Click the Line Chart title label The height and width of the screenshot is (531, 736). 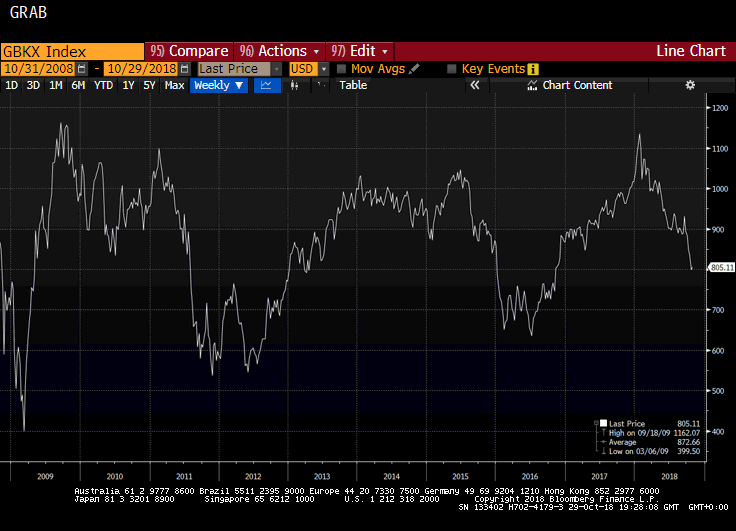691,51
